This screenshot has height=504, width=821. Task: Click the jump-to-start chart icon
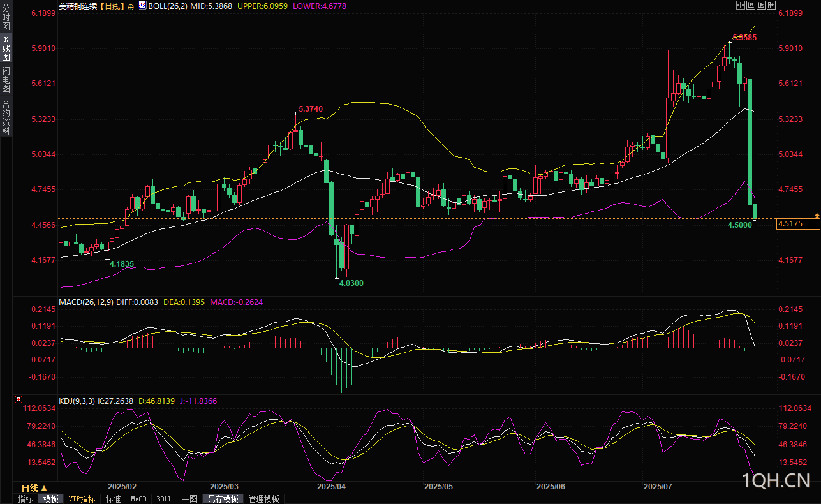tap(751, 5)
